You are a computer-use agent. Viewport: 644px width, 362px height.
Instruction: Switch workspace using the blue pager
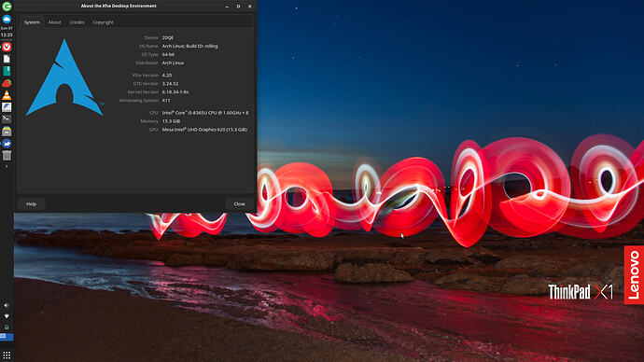point(7,337)
